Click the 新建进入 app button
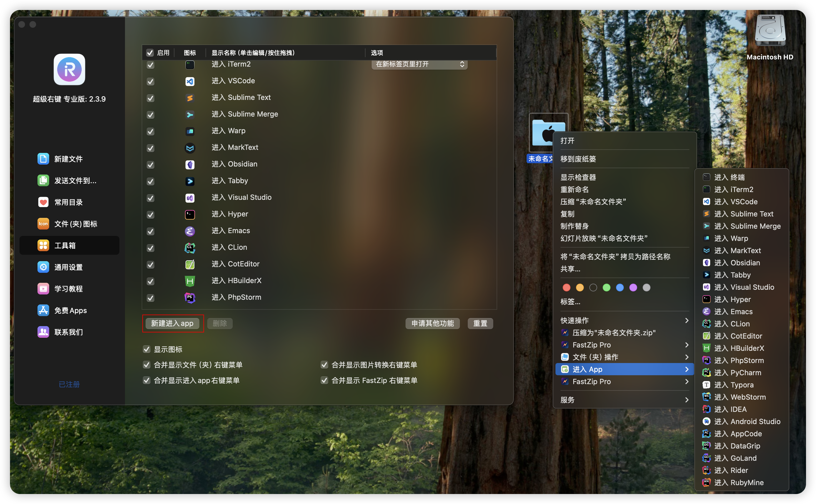The image size is (816, 504). coord(172,323)
